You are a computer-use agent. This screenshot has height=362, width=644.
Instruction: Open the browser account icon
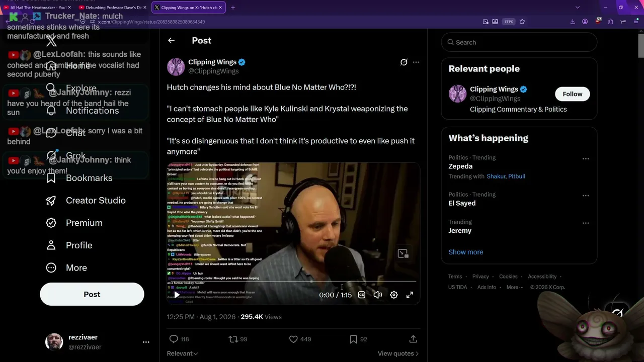[585, 22]
